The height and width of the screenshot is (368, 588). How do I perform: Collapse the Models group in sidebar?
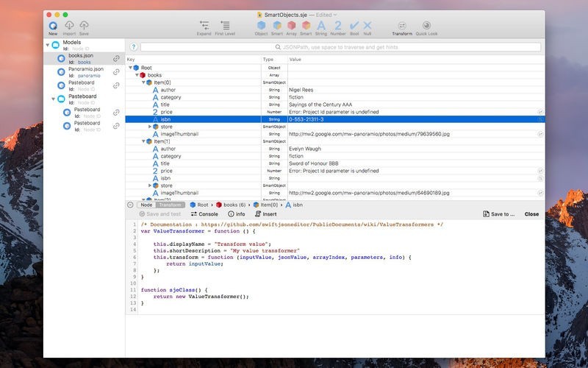tap(48, 45)
